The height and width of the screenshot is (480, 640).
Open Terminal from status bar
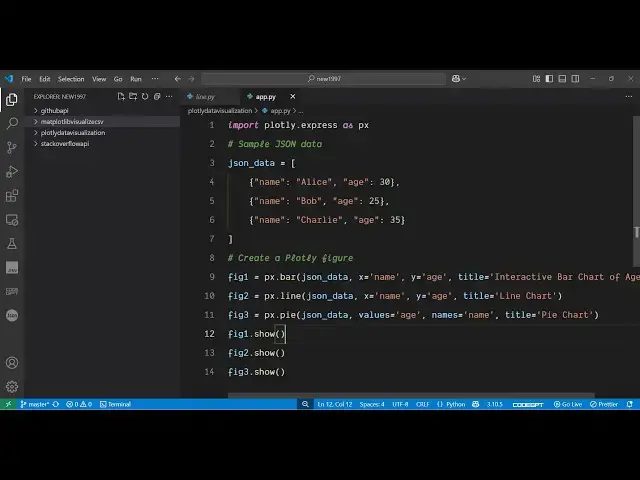tap(116, 404)
